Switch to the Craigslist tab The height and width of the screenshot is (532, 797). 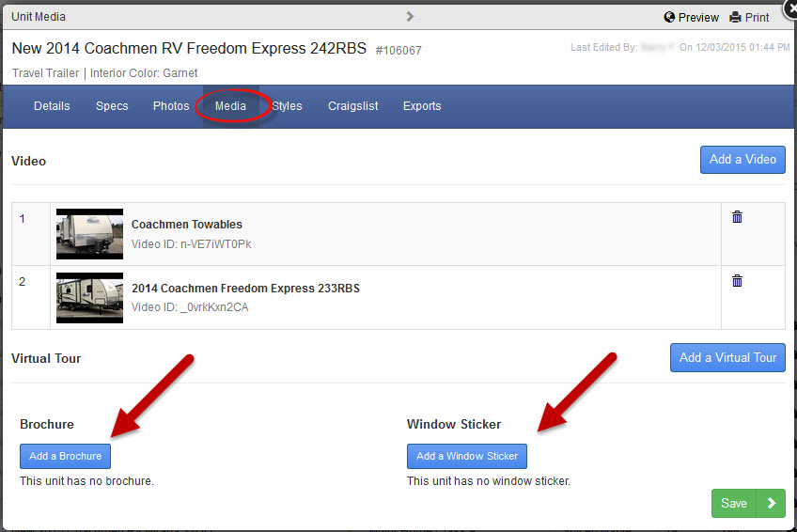[x=352, y=106]
